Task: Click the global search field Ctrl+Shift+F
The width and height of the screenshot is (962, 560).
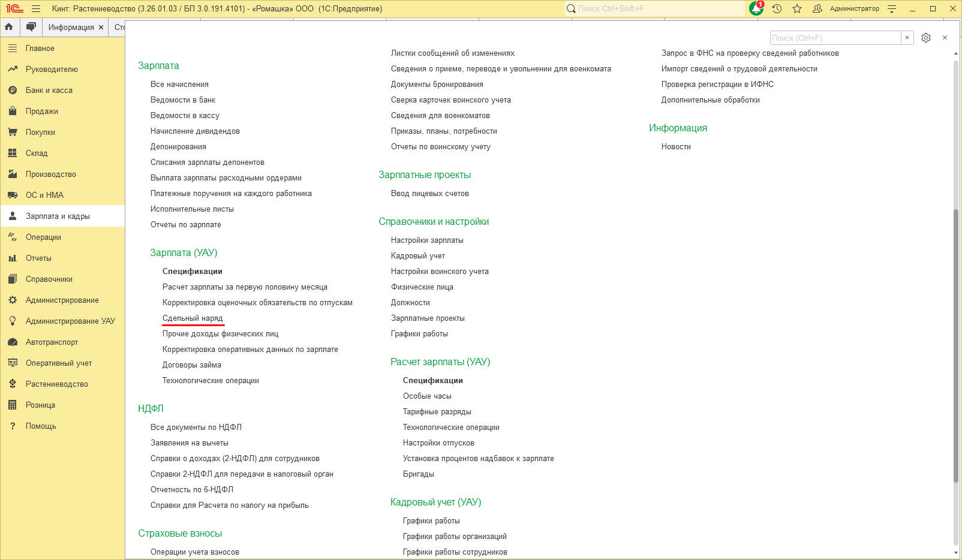Action: 655,9
